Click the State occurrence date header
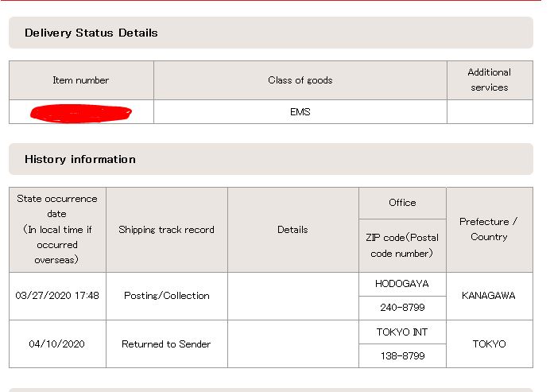Screen dimensions: 550x392 (57, 230)
